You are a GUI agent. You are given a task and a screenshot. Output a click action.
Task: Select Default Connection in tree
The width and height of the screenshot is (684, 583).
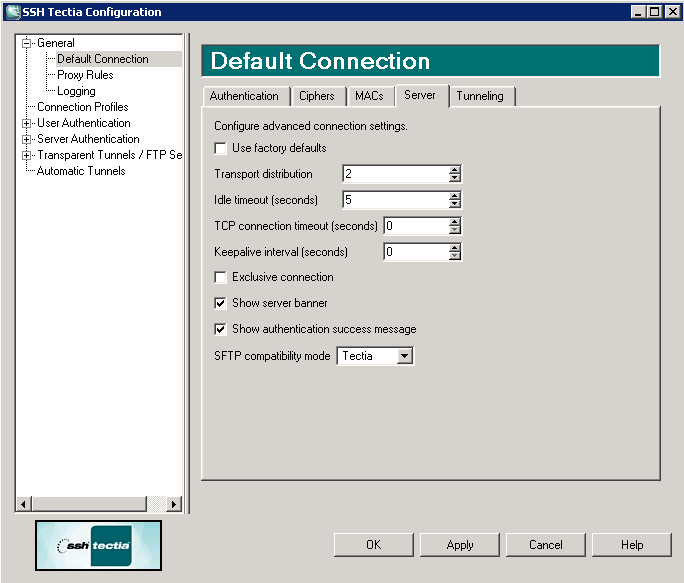[103, 59]
